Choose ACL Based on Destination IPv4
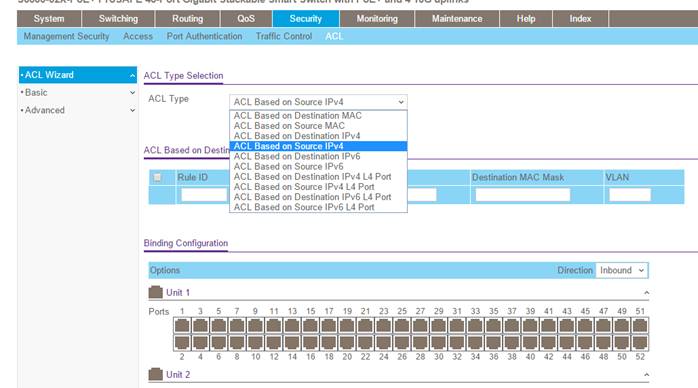Screen dimensions: 698x388 318,136
